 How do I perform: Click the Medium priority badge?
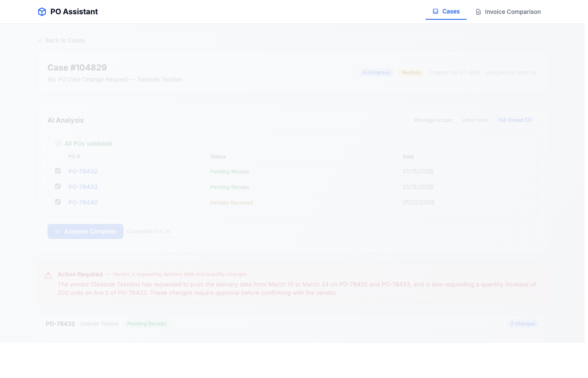[x=412, y=72]
